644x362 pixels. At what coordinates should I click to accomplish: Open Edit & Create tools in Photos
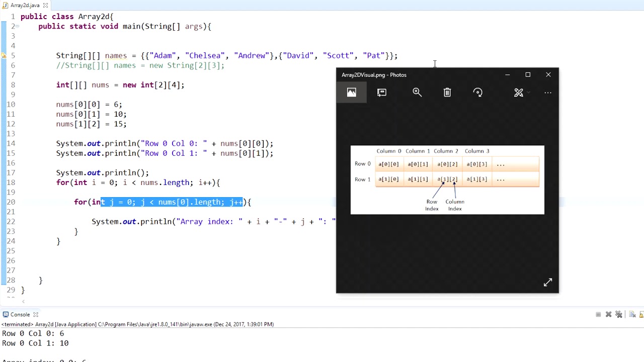click(x=518, y=93)
